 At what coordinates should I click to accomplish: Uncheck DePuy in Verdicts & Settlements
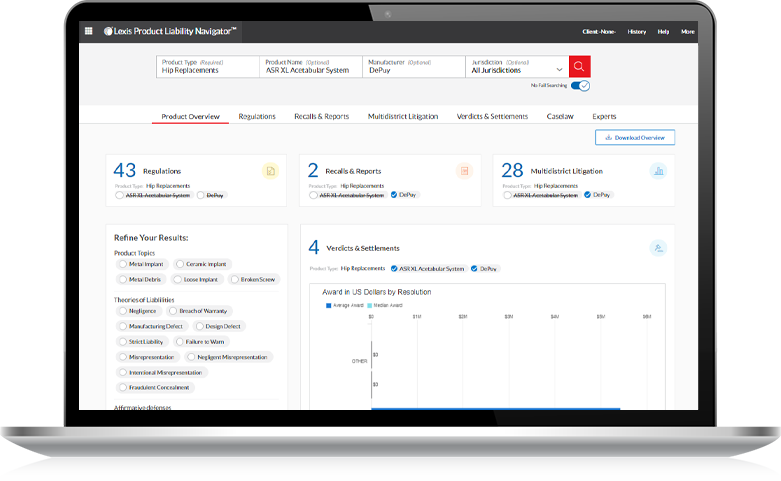tap(474, 268)
